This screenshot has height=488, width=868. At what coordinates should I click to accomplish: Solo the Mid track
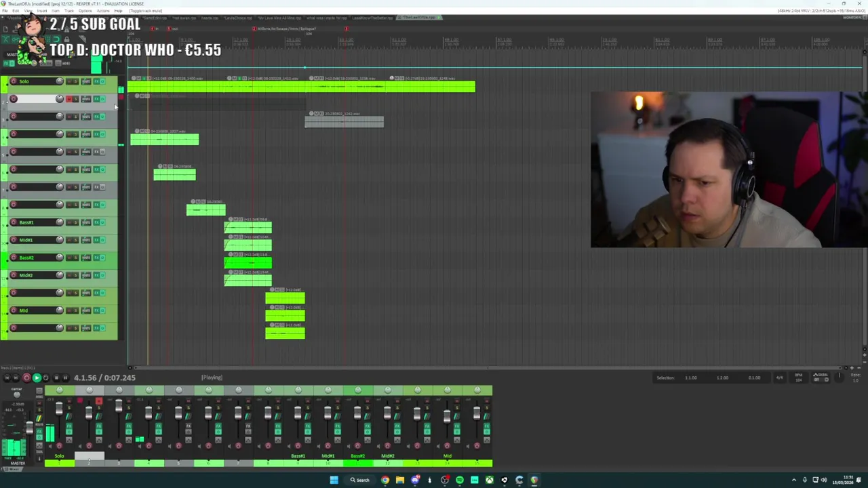click(75, 310)
